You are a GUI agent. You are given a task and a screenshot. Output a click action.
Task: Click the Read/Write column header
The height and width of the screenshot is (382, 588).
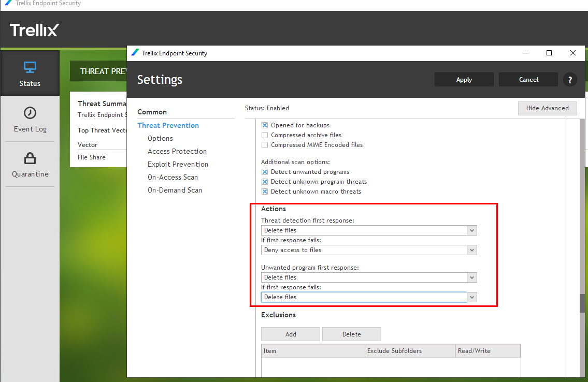point(488,351)
